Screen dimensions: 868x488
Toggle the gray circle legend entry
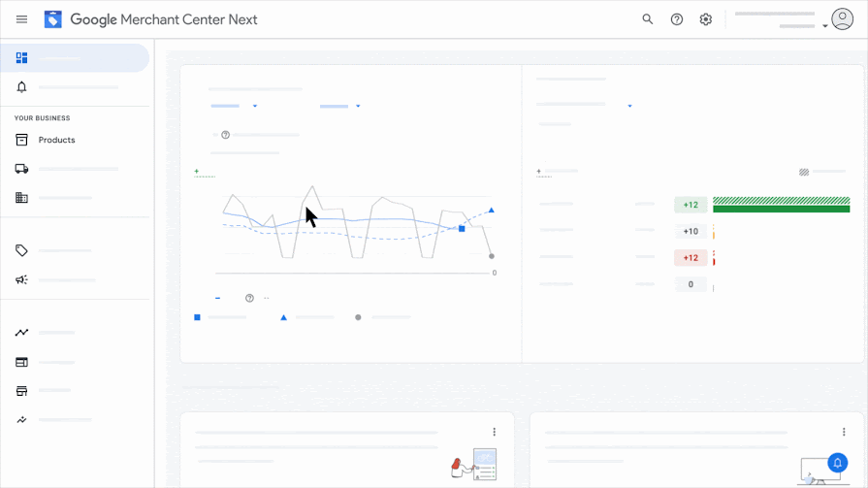[358, 317]
